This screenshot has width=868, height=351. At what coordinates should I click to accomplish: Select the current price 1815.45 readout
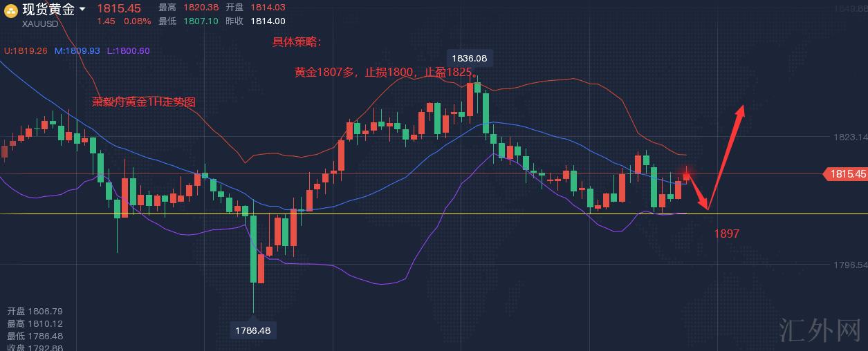118,8
